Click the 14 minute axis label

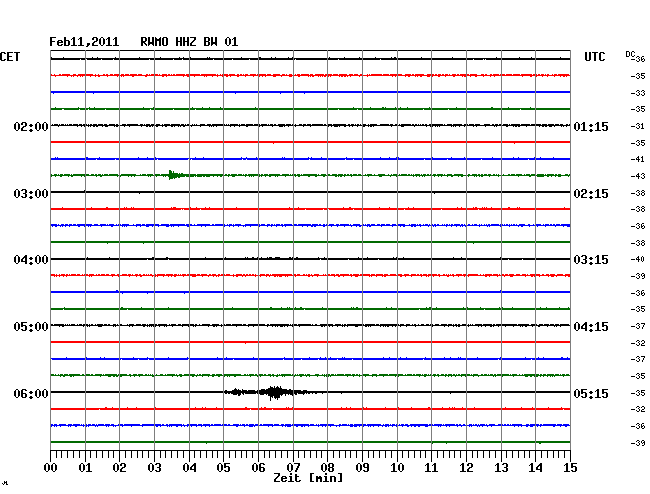tap(535, 468)
